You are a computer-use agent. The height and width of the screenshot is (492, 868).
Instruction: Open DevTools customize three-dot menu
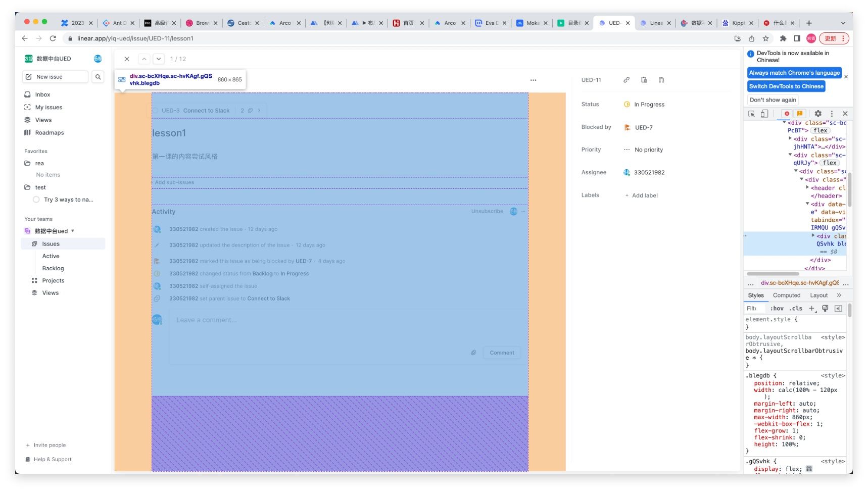(832, 114)
